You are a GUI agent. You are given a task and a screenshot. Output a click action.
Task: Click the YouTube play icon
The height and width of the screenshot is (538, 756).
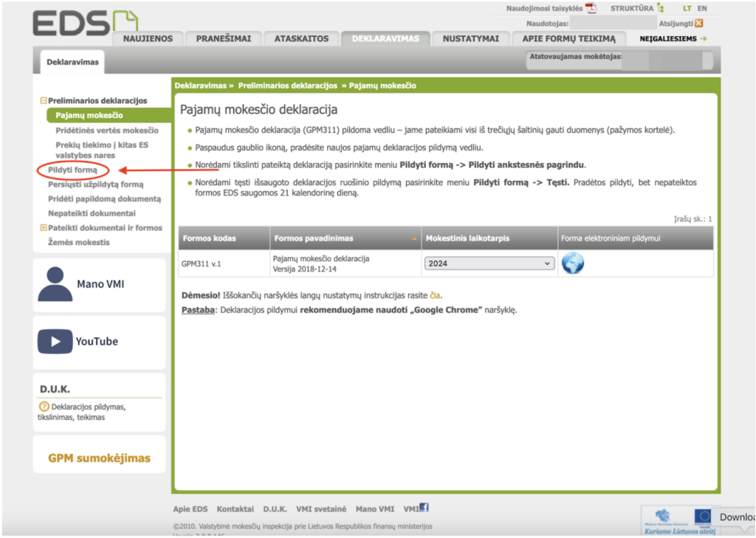55,342
